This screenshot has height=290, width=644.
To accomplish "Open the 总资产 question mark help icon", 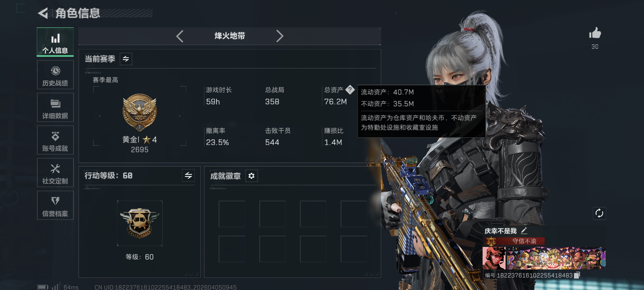I will click(x=350, y=89).
